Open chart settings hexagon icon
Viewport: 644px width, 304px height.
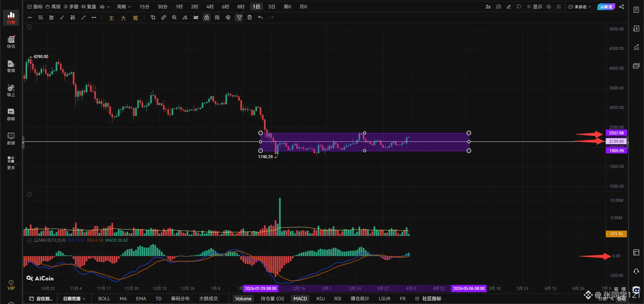549,7
